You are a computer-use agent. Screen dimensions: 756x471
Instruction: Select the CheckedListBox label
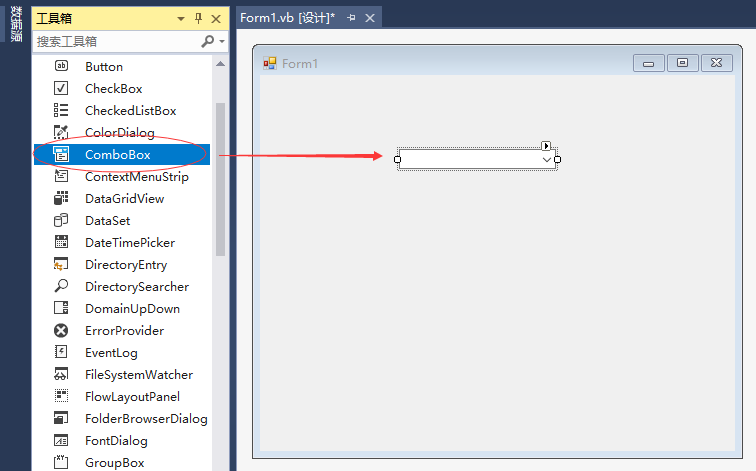131,110
